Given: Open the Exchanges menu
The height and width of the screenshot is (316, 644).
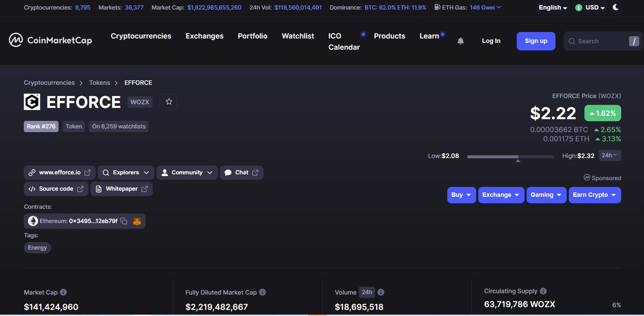Looking at the screenshot, I should point(204,36).
